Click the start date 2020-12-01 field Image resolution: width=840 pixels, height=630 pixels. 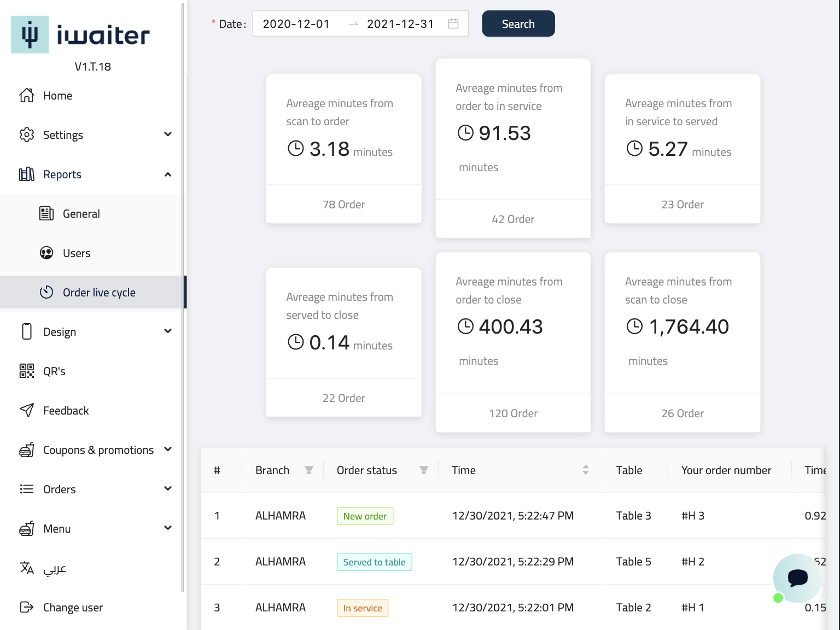pyautogui.click(x=296, y=24)
